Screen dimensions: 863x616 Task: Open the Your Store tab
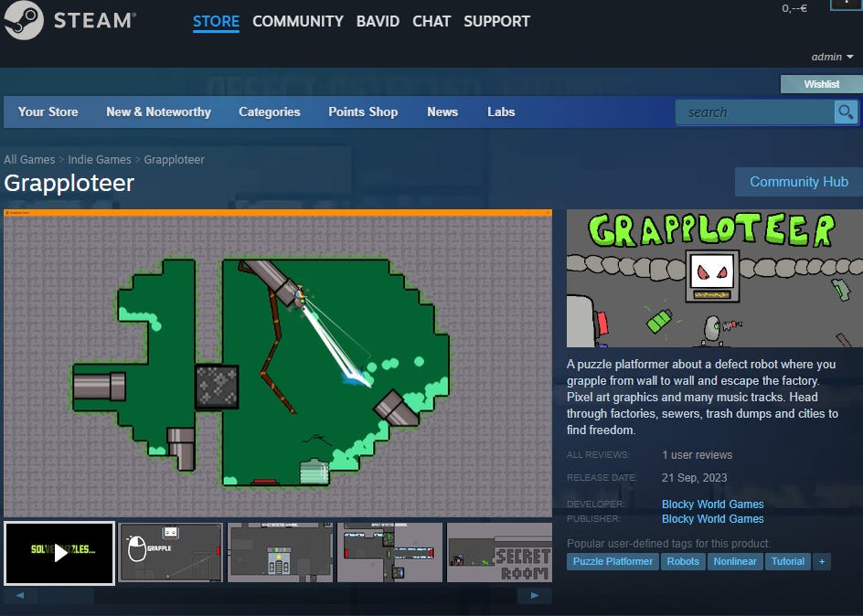(x=48, y=112)
